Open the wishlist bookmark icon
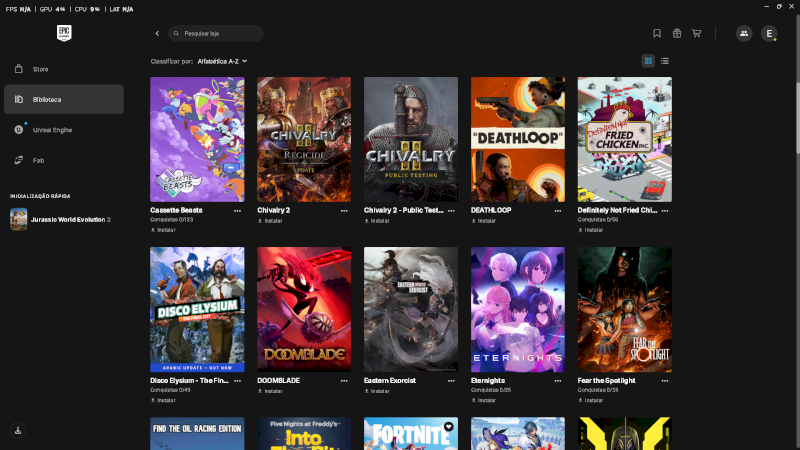The height and width of the screenshot is (450, 800). (x=657, y=33)
